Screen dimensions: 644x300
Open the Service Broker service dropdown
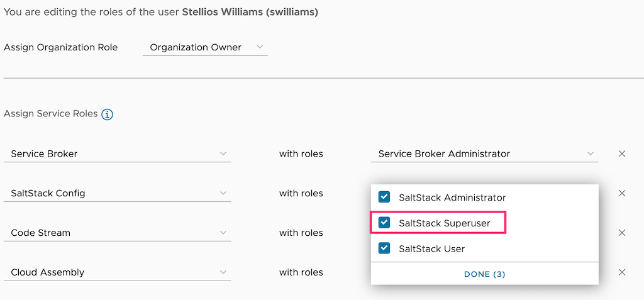coord(118,153)
